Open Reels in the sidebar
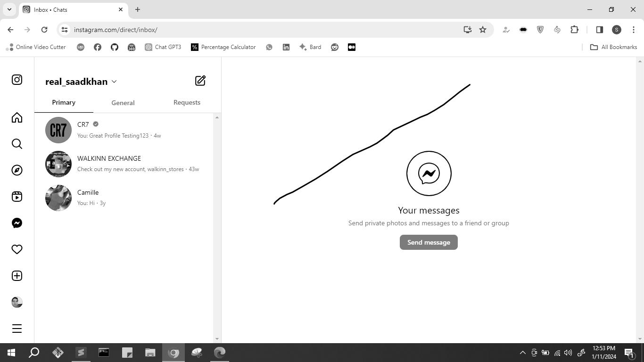644x362 pixels. [17, 197]
